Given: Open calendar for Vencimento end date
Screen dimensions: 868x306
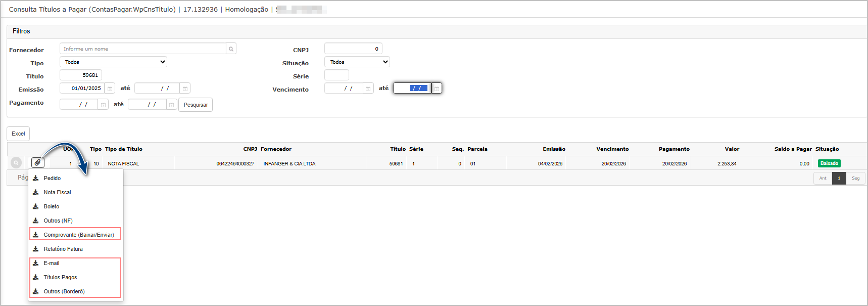Looking at the screenshot, I should 437,89.
